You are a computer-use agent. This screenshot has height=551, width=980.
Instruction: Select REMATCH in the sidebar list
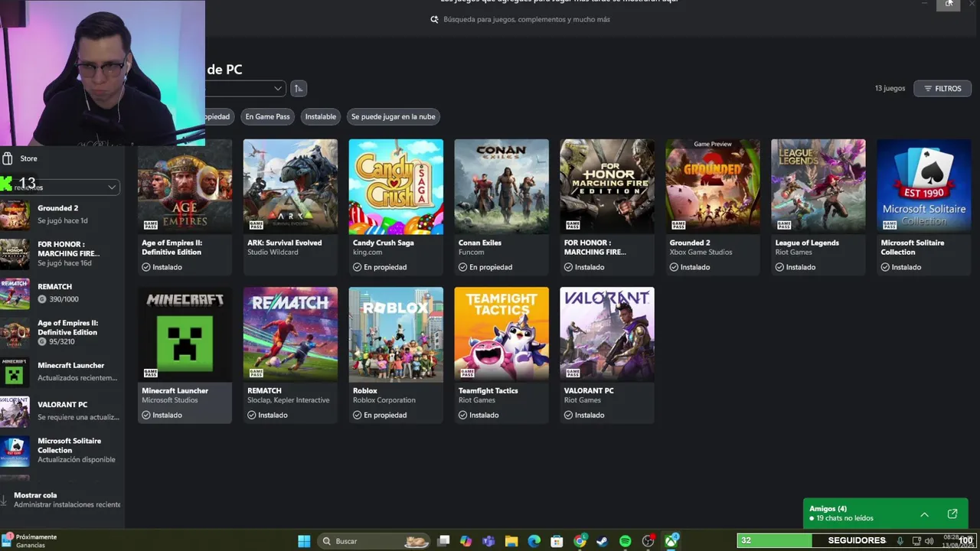pos(61,293)
